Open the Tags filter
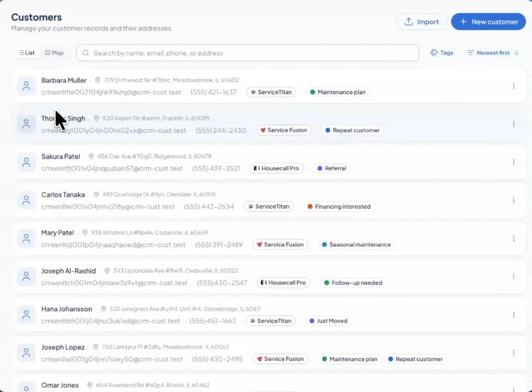532x392 pixels. pyautogui.click(x=442, y=53)
